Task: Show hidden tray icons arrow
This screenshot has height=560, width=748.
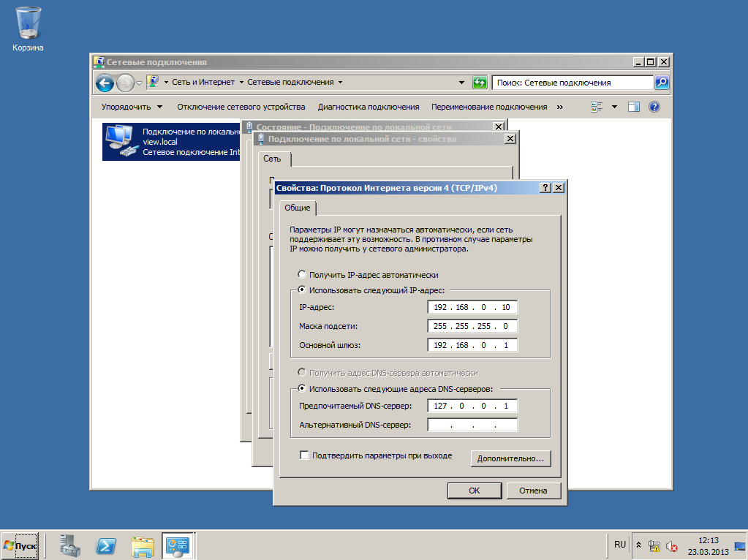Action: click(x=639, y=545)
